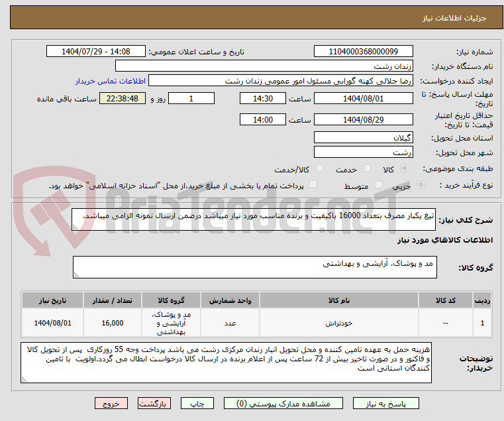The image size is (504, 421).
Task: Click the نام کالا column header
Action: tap(339, 300)
